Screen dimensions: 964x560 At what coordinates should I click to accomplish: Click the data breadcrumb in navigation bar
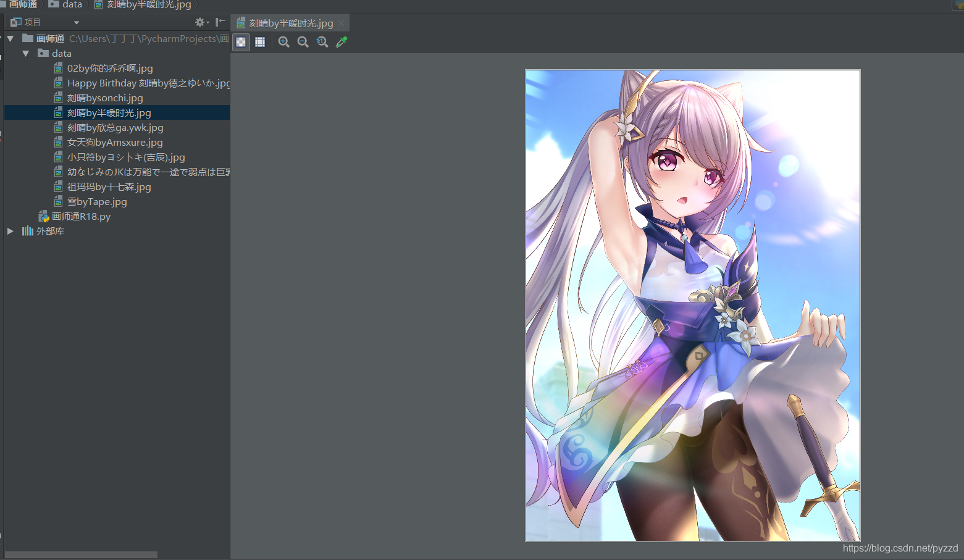[x=65, y=4]
